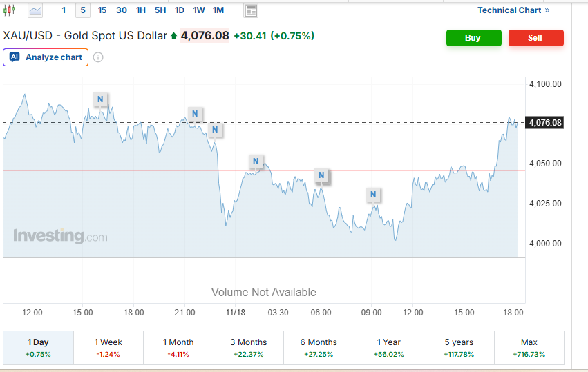The height and width of the screenshot is (372, 588).
Task: Open the news layout icon in toolbar
Action: point(251,10)
